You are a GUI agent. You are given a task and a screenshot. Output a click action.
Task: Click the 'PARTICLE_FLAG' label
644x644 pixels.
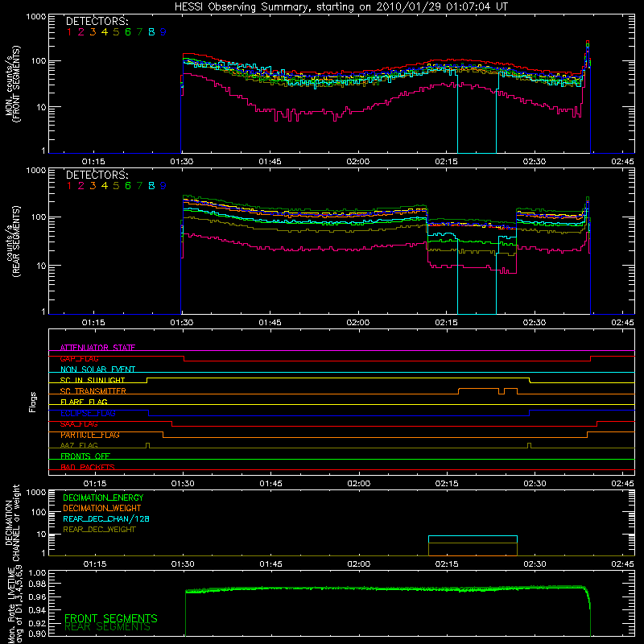click(90, 435)
